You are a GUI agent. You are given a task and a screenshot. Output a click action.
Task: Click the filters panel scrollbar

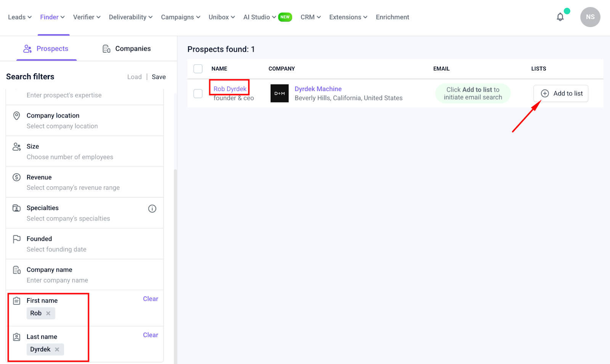(x=175, y=266)
